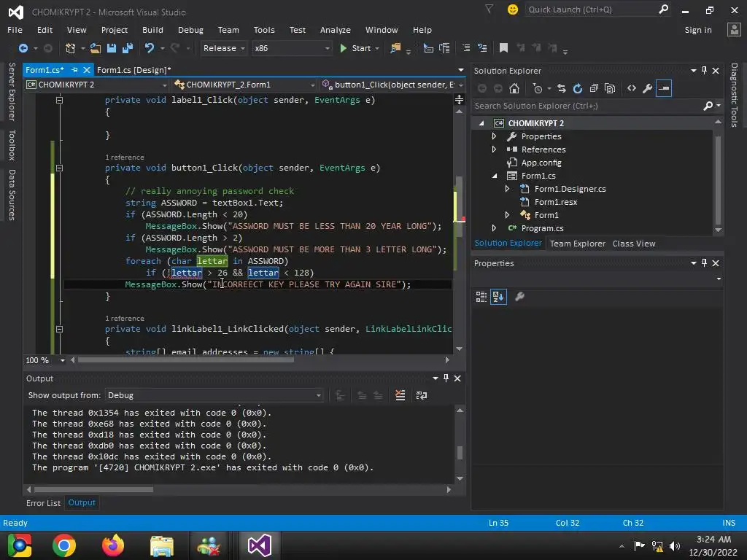Viewport: 747px width, 560px height.
Task: Open the button1_Click member dropdown
Action: coord(393,85)
